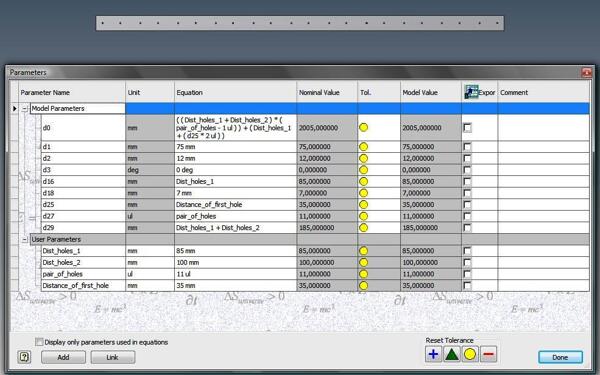This screenshot has height=375, width=600.
Task: Click the Export column header icon
Action: (471, 92)
